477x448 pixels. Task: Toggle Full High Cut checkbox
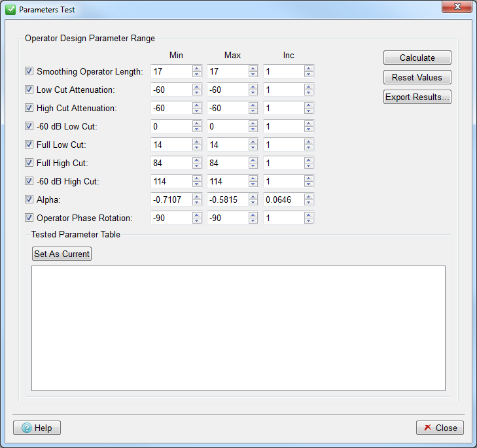(x=29, y=163)
